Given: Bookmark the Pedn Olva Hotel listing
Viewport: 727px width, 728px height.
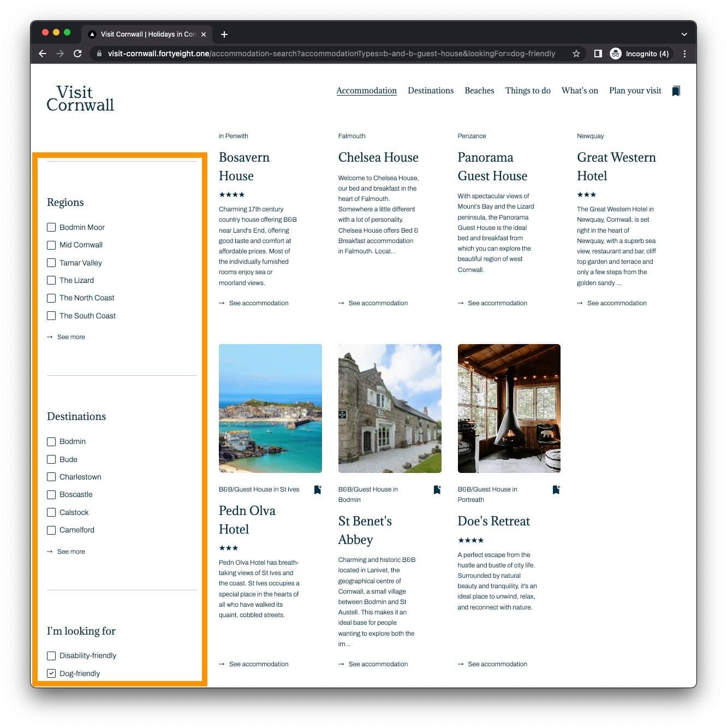Looking at the screenshot, I should click(318, 490).
